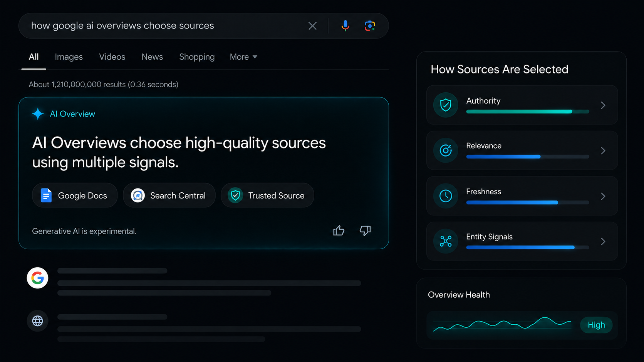Click the 'Relevance' label text

pyautogui.click(x=484, y=146)
